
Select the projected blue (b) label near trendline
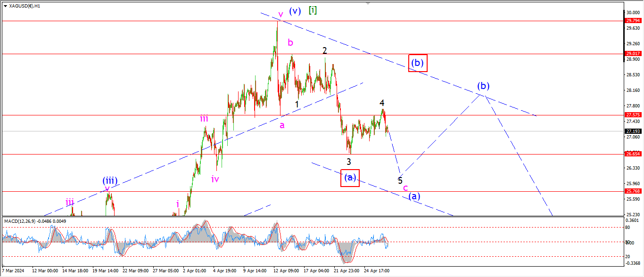pyautogui.click(x=483, y=86)
